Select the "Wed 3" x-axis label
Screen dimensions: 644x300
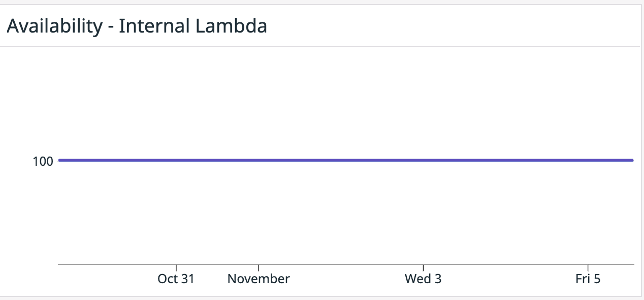[423, 279]
